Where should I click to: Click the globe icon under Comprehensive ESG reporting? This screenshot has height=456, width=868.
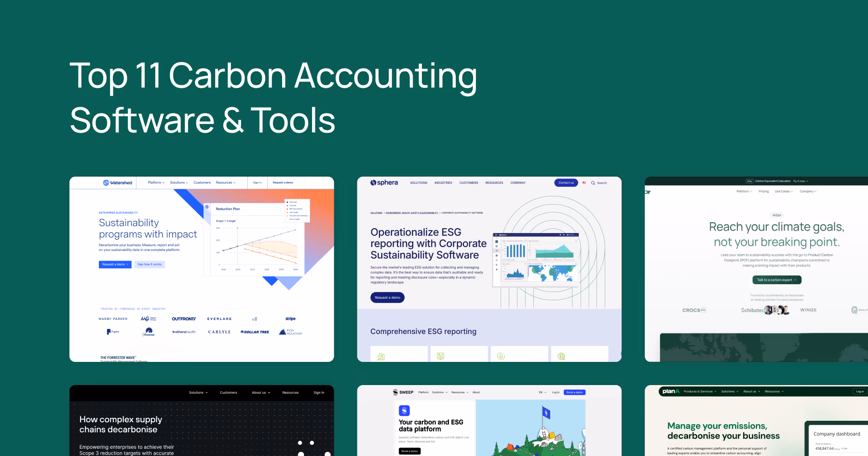[561, 356]
